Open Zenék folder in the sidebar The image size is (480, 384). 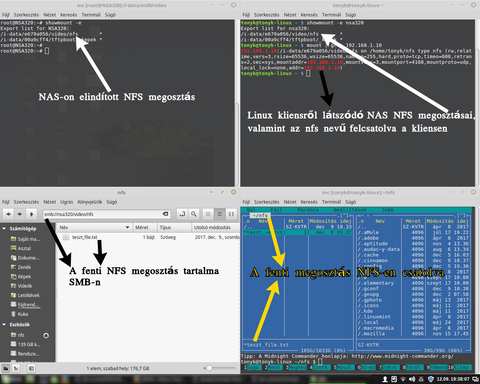tap(21, 267)
